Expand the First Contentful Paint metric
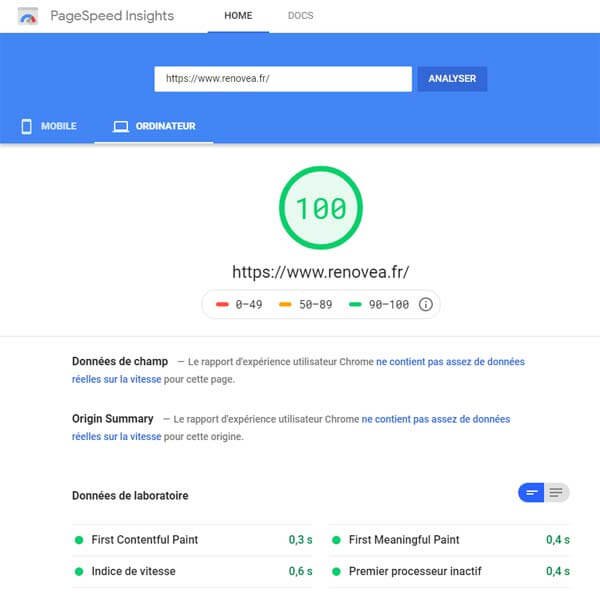Screen dimensions: 600x594 [145, 540]
